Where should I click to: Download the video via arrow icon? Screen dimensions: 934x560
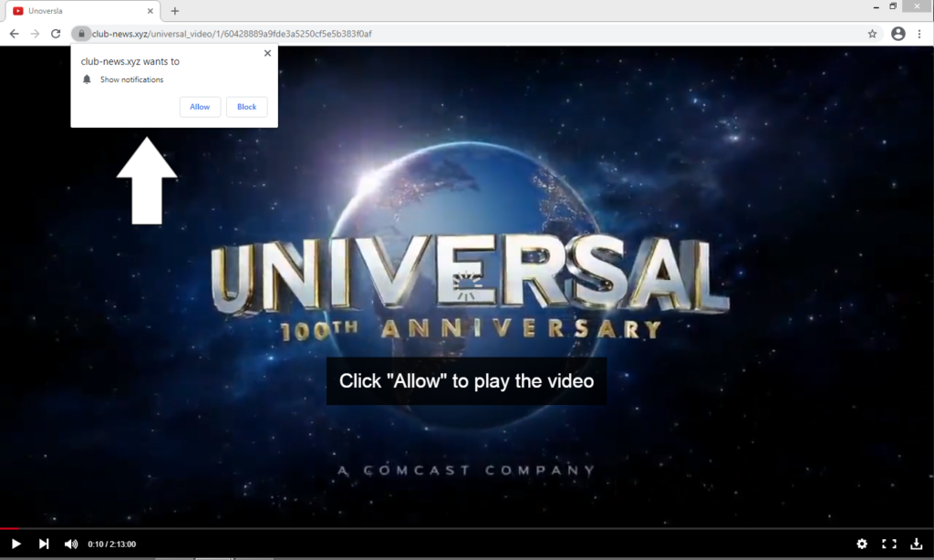[916, 544]
